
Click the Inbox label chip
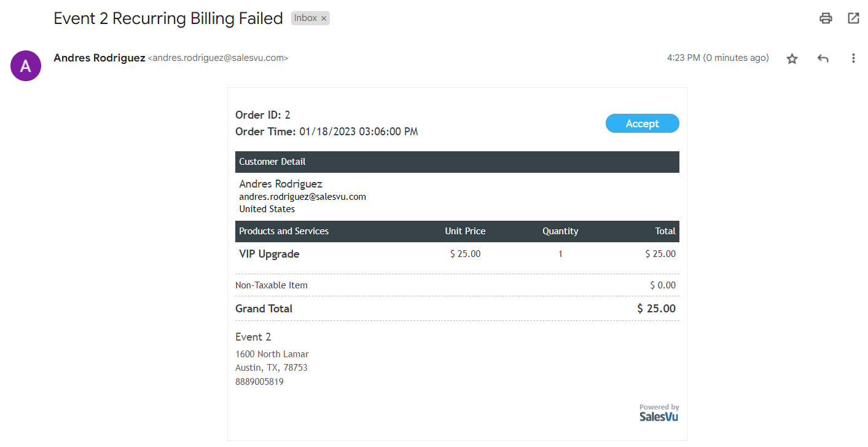pyautogui.click(x=305, y=18)
